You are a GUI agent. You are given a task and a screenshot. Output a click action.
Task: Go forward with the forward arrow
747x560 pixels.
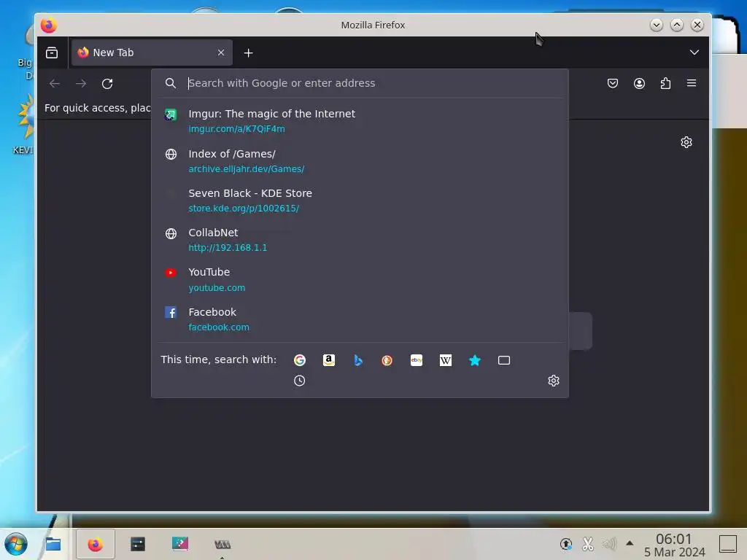(x=81, y=84)
